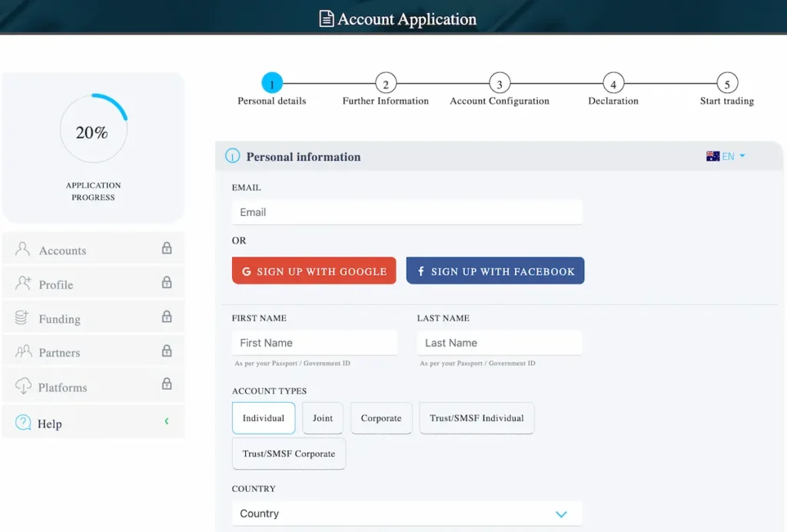Open the EN language selector
The height and width of the screenshot is (532, 787).
(726, 156)
